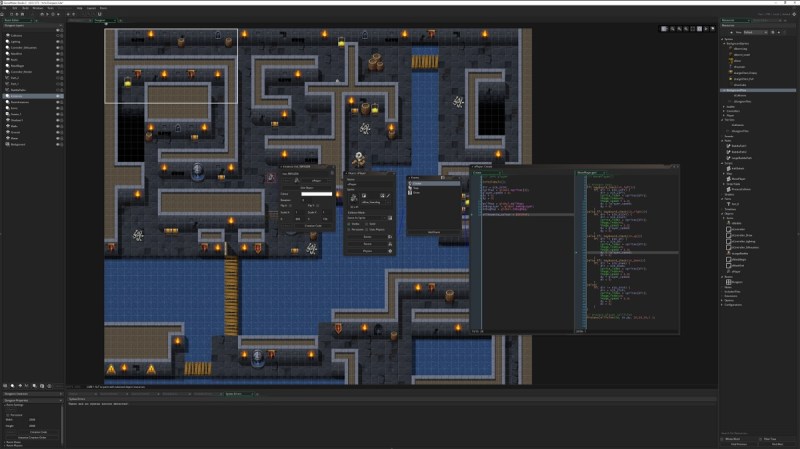The image size is (800, 449).
Task: Click the Events button in object editor
Action: tap(365, 236)
